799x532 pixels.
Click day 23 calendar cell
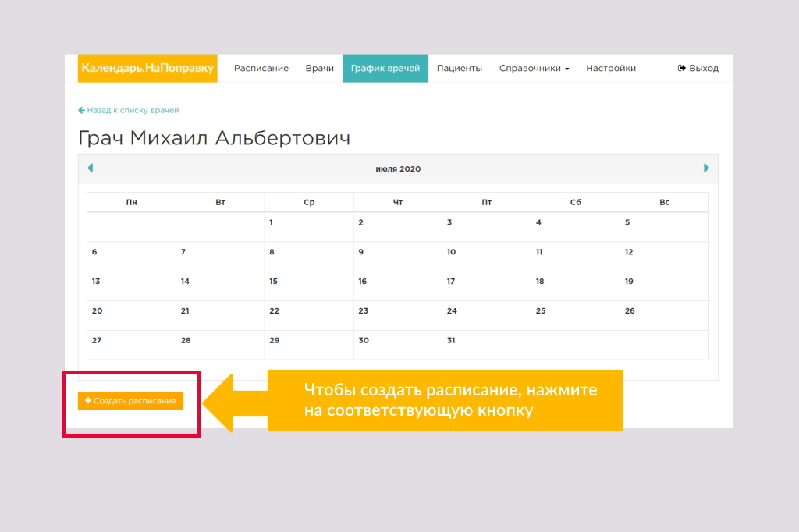[x=397, y=315]
